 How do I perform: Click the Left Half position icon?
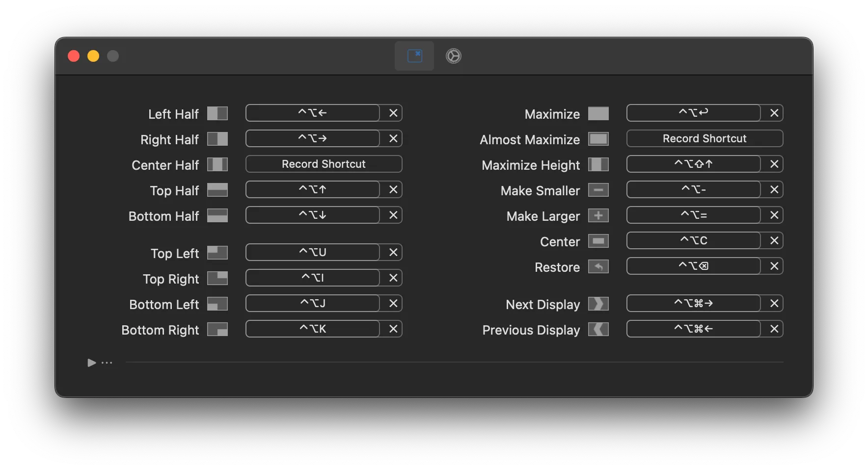(217, 113)
